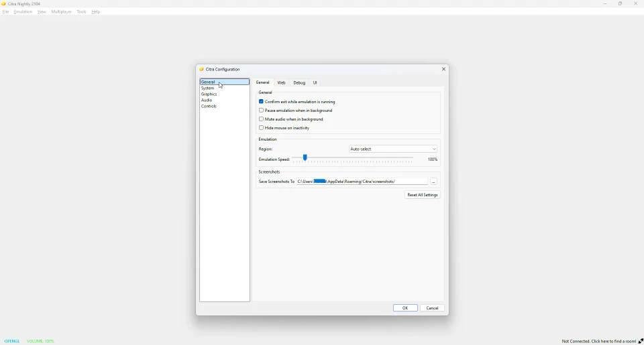Browse for screenshots folder with the ... button
Viewport: 644px width, 345px height.
pyautogui.click(x=433, y=182)
